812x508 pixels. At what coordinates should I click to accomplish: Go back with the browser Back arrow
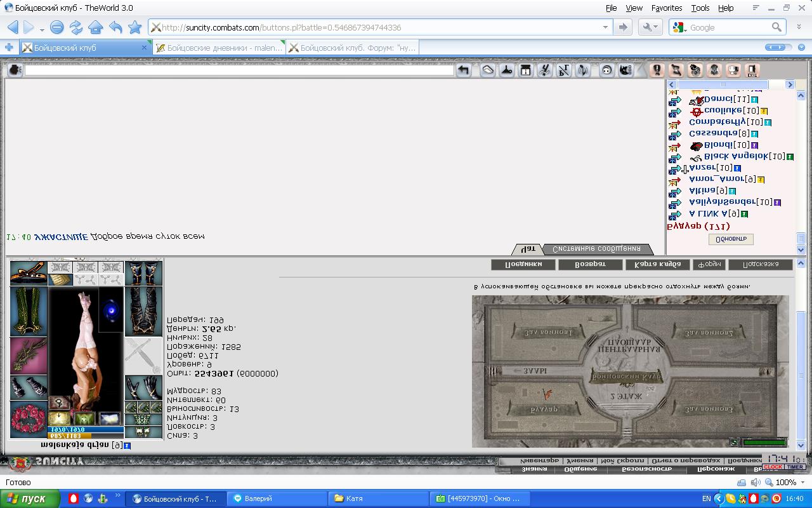pos(13,27)
